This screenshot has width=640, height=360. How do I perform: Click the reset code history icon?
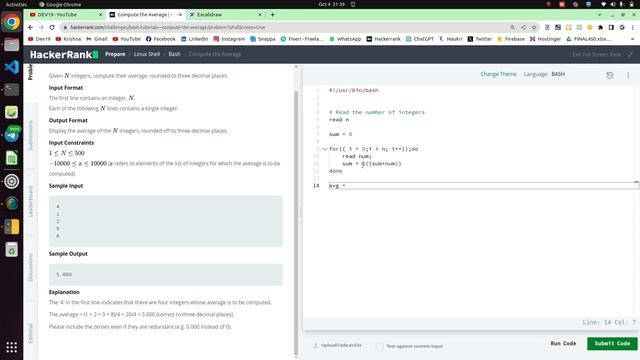click(x=610, y=75)
